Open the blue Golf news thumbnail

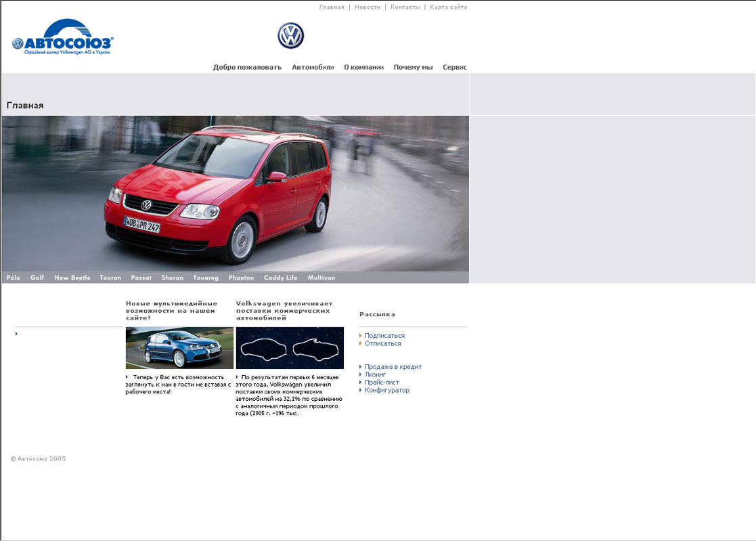pyautogui.click(x=179, y=347)
